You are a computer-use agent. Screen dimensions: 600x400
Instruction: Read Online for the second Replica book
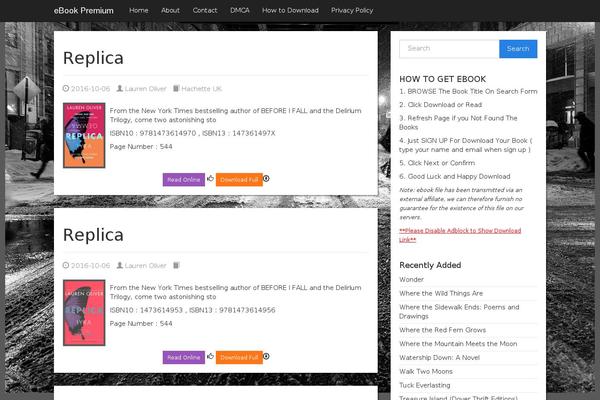point(184,357)
